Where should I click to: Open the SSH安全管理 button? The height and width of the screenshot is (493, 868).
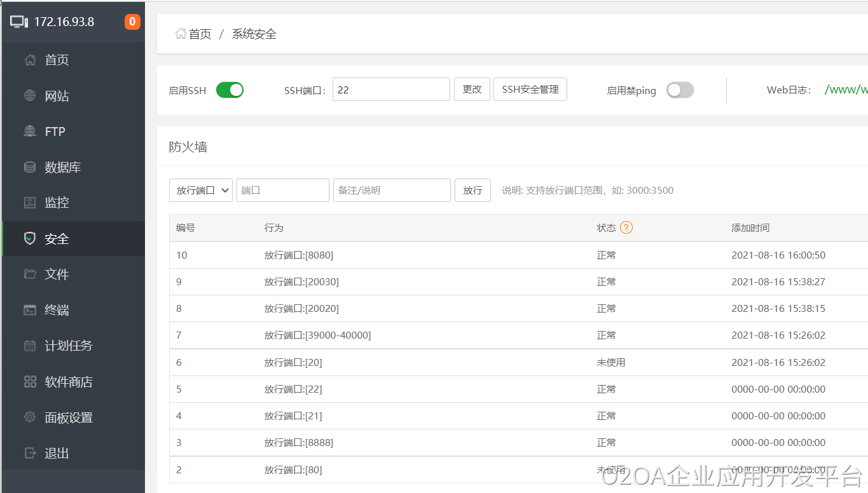click(530, 90)
